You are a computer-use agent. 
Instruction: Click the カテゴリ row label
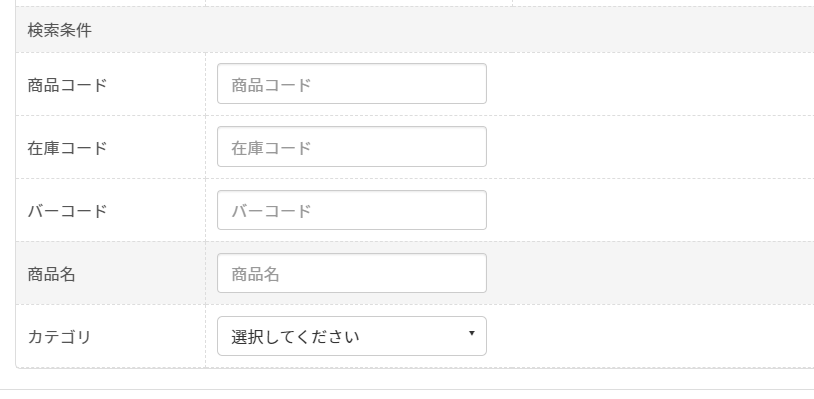[x=59, y=337]
